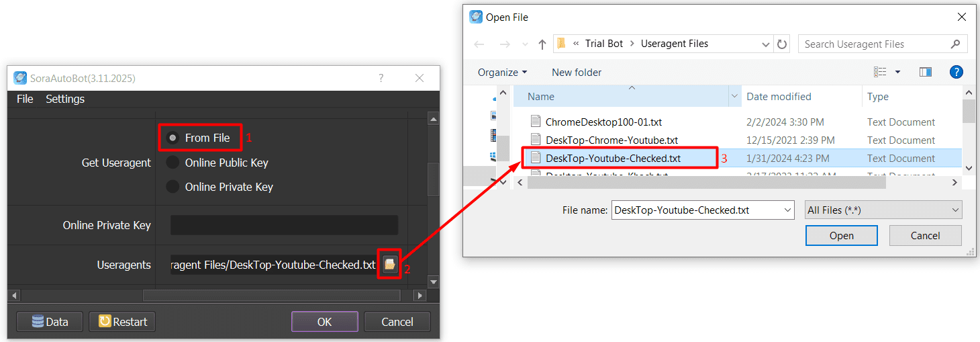Select the Online Private Key radio button
Viewport: 980px width, 342px height.
pyautogui.click(x=173, y=187)
